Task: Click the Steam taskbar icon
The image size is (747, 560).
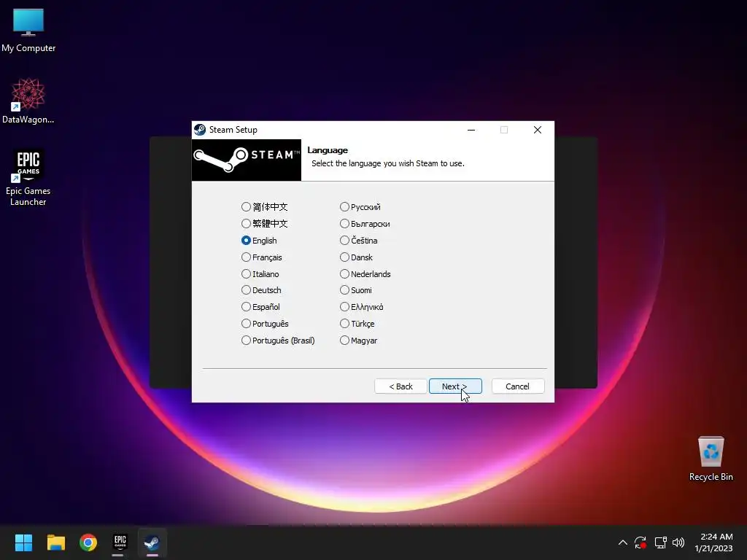Action: (x=152, y=542)
